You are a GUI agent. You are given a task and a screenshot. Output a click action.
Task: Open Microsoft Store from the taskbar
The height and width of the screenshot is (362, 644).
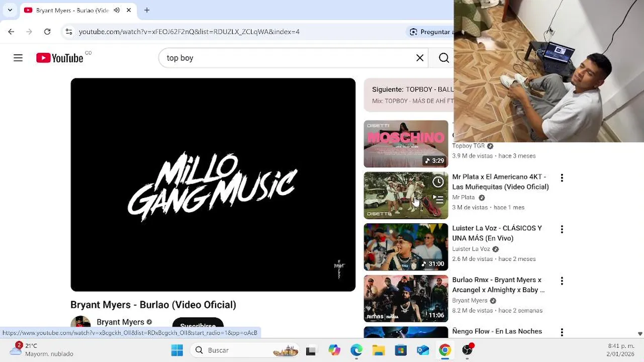401,350
